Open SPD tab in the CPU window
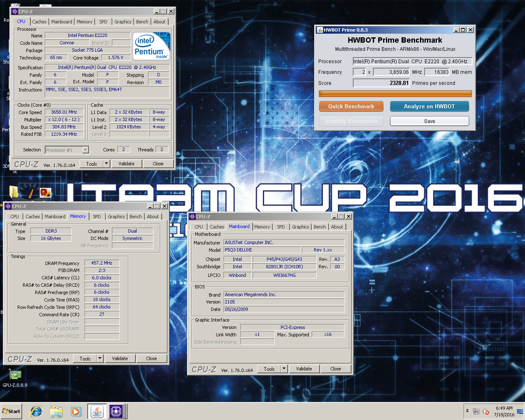The image size is (525, 420). 103,22
